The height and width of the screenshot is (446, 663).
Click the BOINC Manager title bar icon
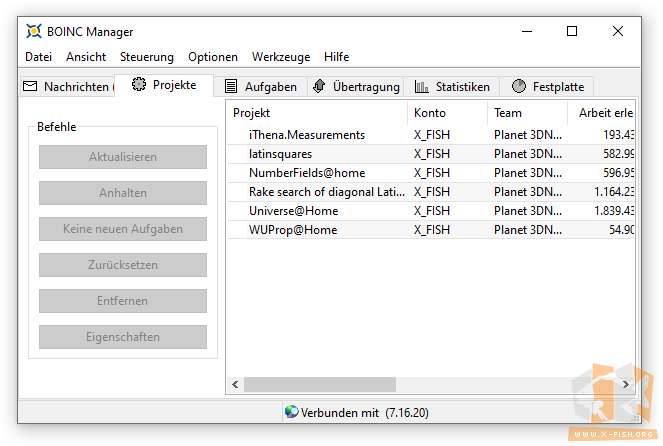33,32
